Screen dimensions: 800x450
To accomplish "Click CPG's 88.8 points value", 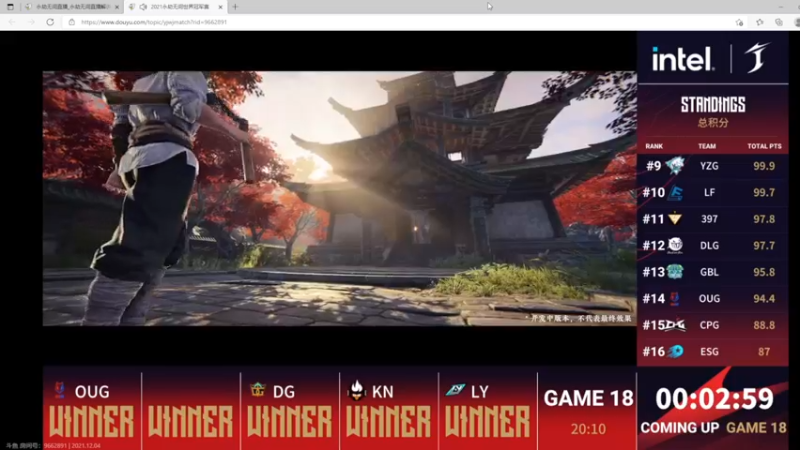I will (x=764, y=325).
